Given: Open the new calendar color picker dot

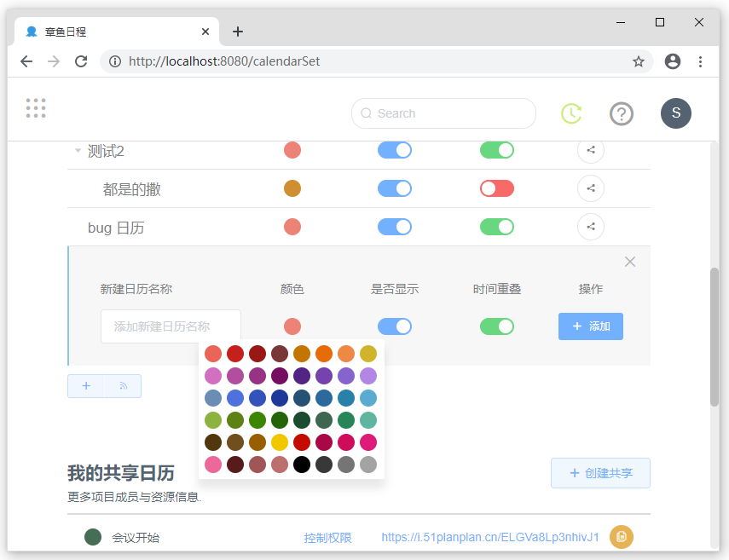Looking at the screenshot, I should (292, 326).
